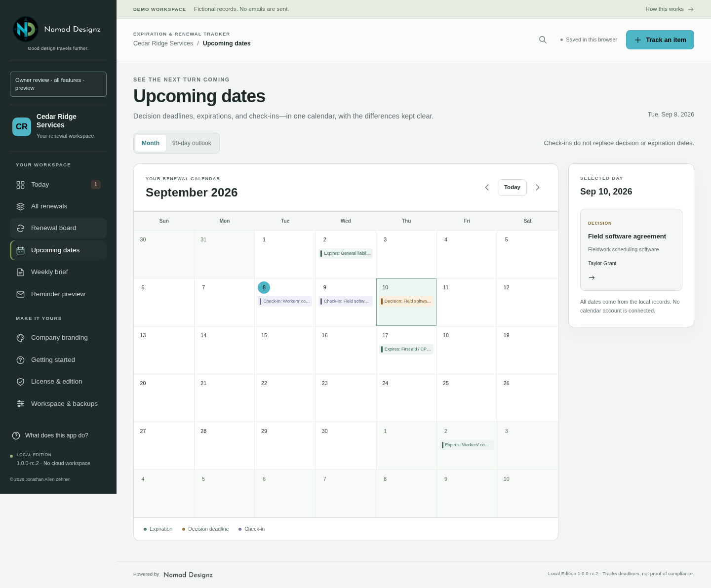Click the License & edition shield icon
Image resolution: width=711 pixels, height=588 pixels.
pos(20,382)
